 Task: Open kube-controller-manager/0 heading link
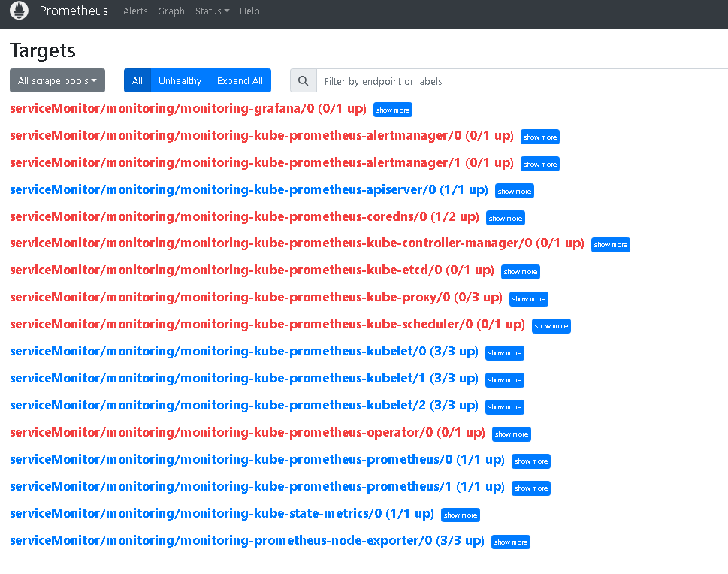[298, 243]
